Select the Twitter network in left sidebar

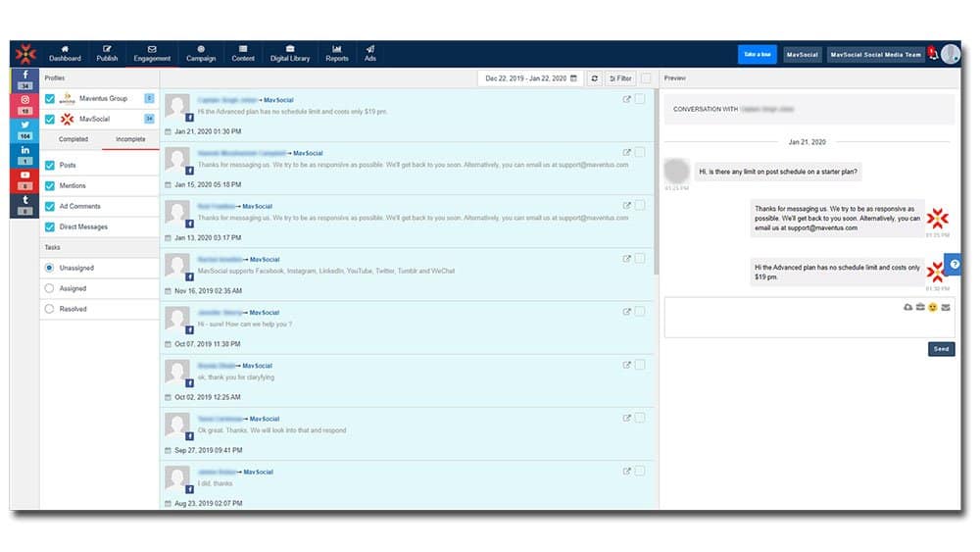(24, 129)
